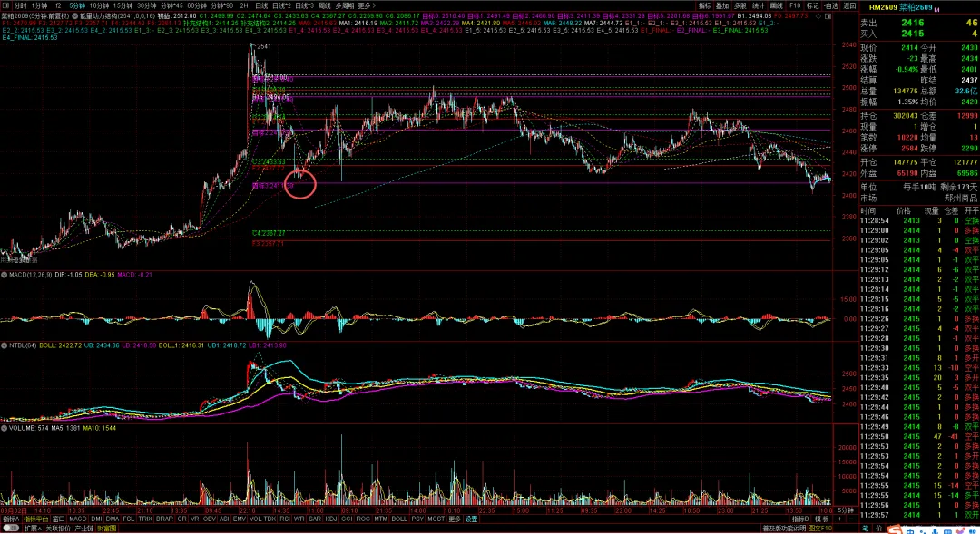Click the gear icon beside 能量动力结构 indicator

[75, 15]
